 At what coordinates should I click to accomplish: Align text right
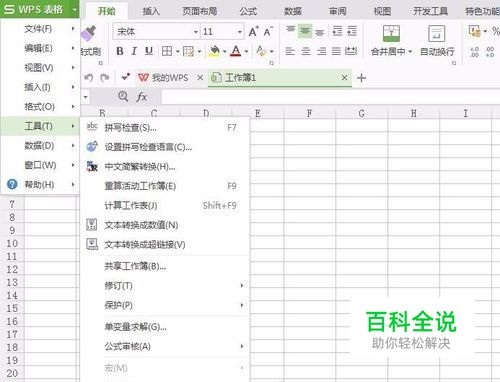[x=321, y=51]
